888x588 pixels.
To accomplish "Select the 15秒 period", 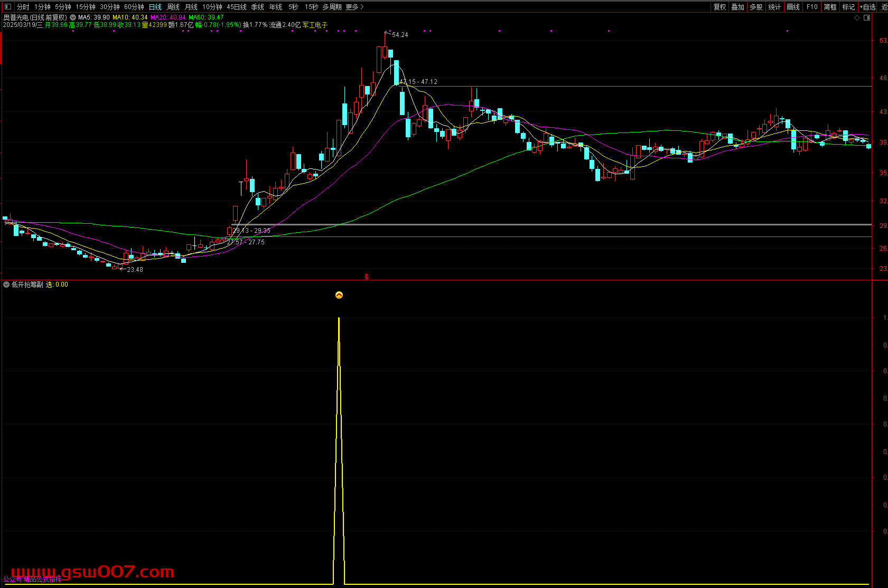I will point(311,7).
